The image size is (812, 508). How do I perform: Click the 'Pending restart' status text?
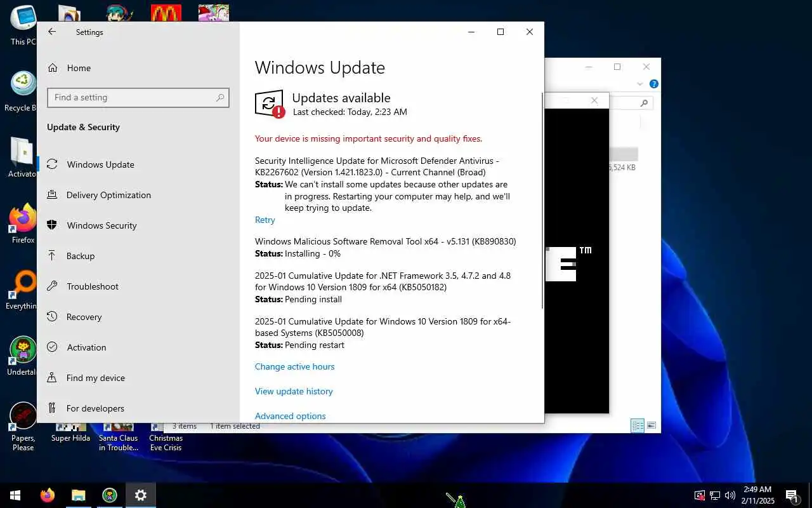(315, 345)
